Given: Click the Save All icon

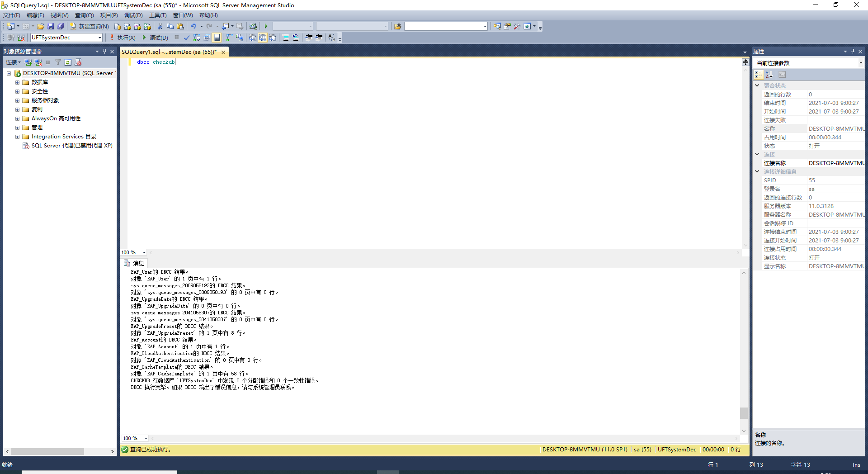Looking at the screenshot, I should 61,26.
